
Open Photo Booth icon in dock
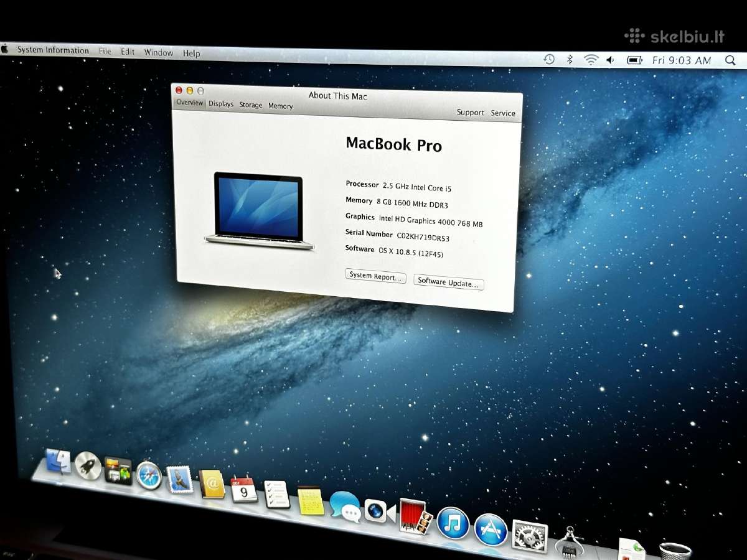coord(415,516)
